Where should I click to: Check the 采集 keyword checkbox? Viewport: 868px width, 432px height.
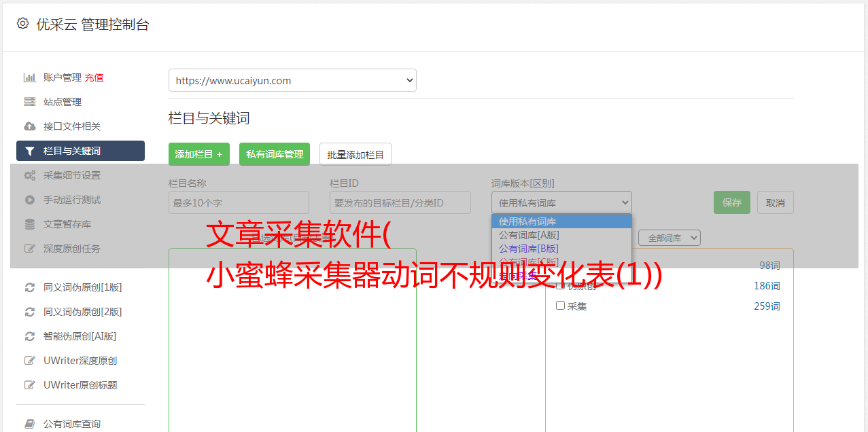[561, 306]
